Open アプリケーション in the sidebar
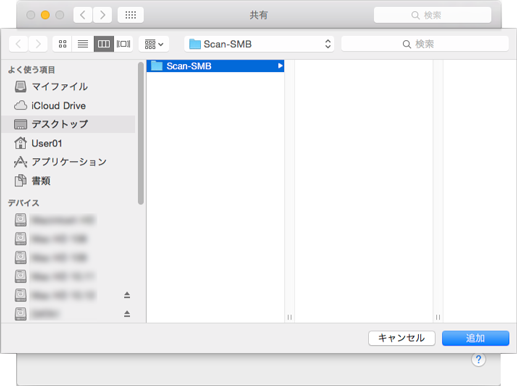Viewport: 517px width, 386px height. (60, 162)
